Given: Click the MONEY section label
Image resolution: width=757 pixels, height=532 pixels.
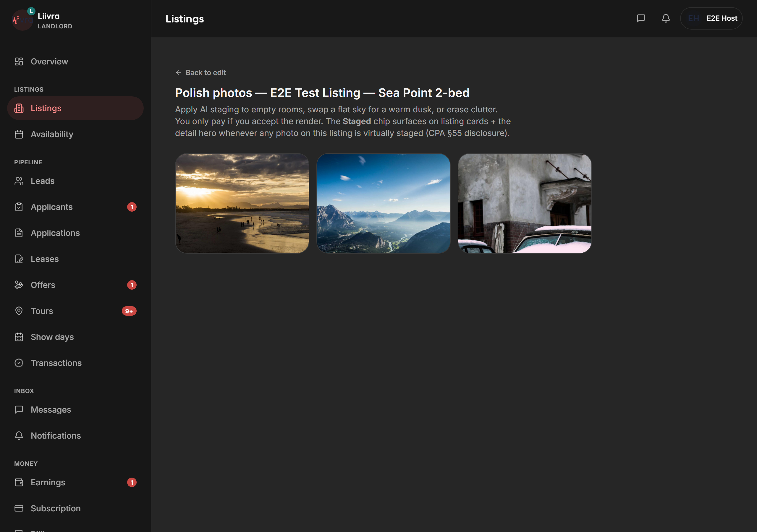Looking at the screenshot, I should pos(26,464).
